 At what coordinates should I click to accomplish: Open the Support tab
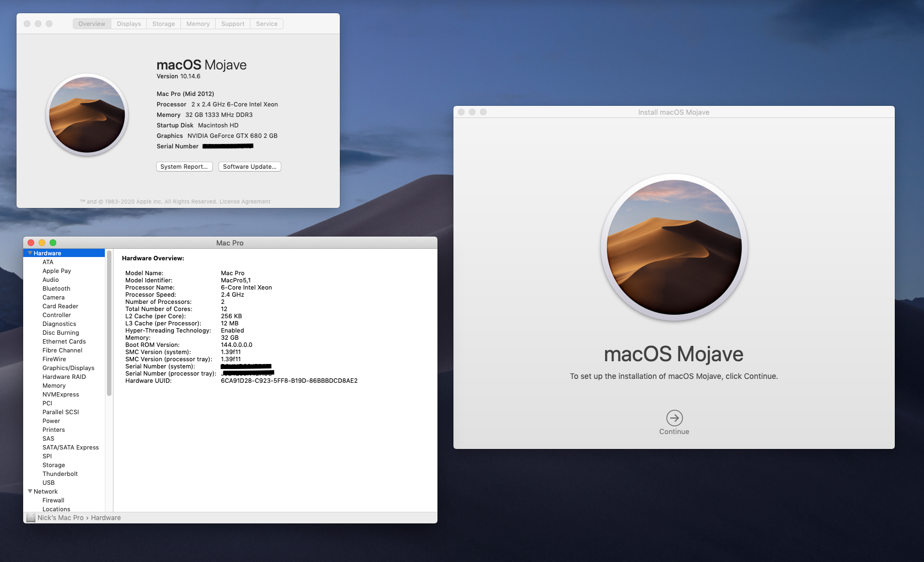233,24
